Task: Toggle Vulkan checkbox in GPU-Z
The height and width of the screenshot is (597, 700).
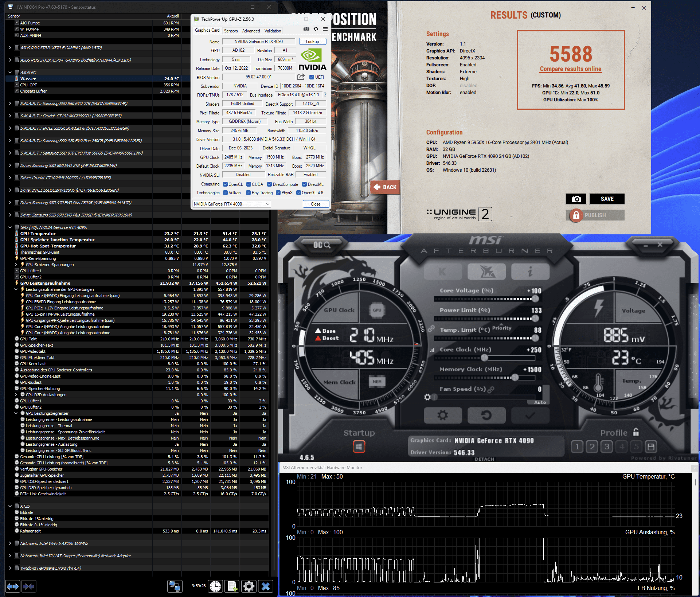Action: [225, 193]
